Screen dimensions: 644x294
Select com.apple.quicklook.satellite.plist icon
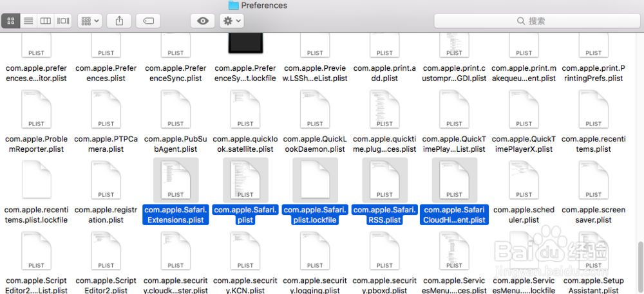point(245,109)
